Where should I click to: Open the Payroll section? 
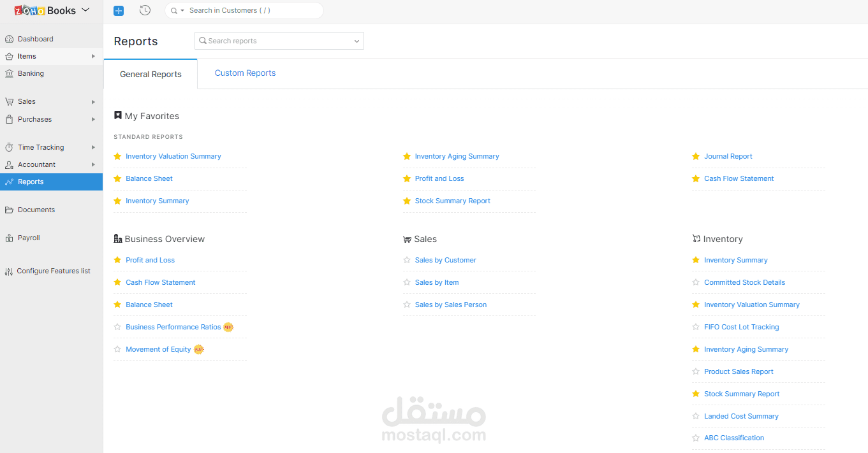tap(28, 237)
